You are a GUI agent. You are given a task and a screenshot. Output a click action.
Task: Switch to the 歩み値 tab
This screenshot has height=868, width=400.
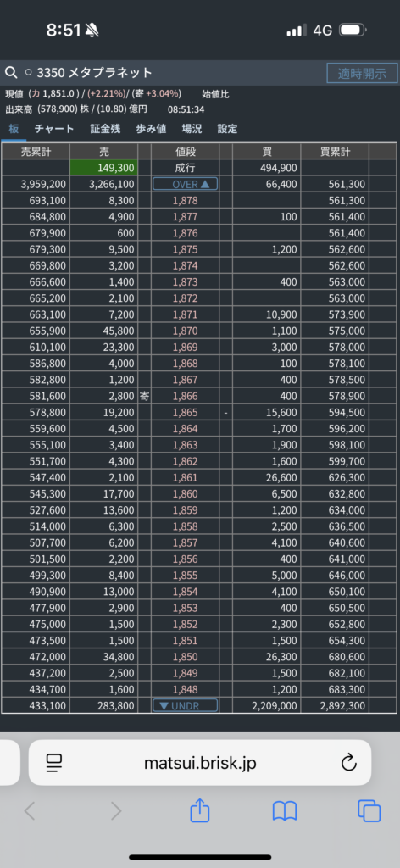[x=151, y=129]
